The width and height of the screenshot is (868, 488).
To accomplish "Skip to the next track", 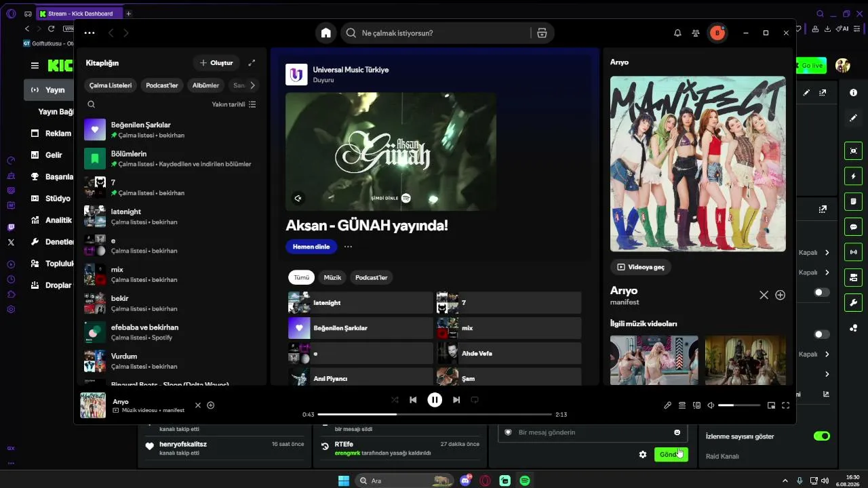I will point(456,400).
